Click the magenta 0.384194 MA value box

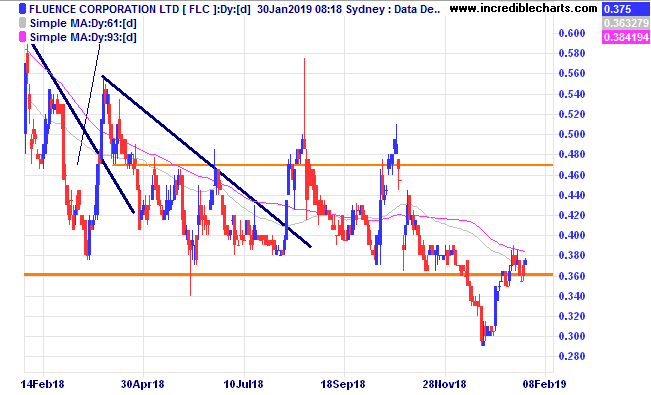(x=626, y=37)
